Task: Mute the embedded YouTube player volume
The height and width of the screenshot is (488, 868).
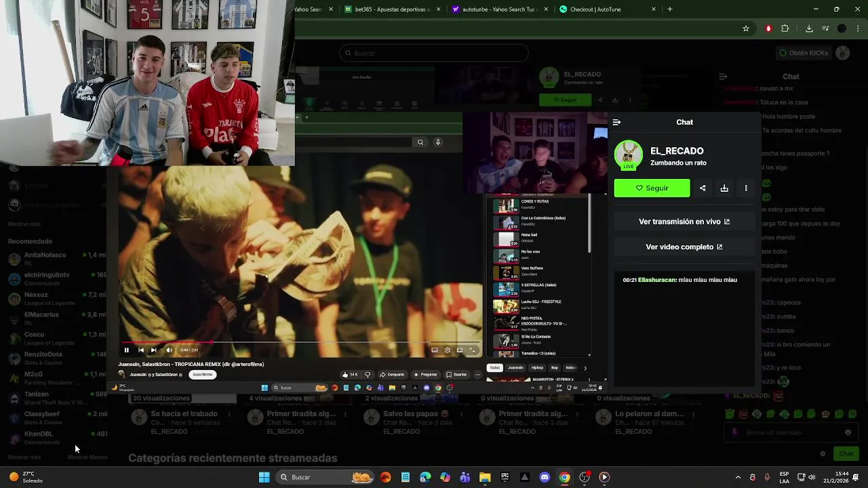Action: [169, 350]
